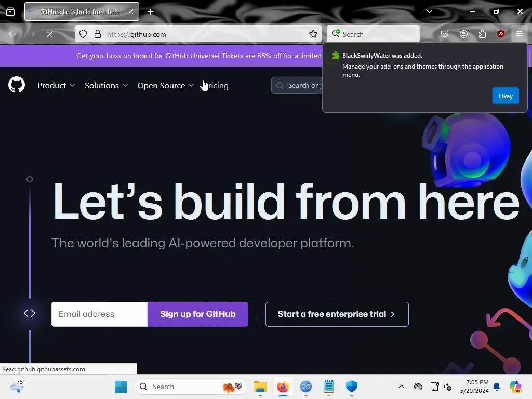Focus the GitHub Search or jump field
The height and width of the screenshot is (399, 532).
click(x=297, y=86)
